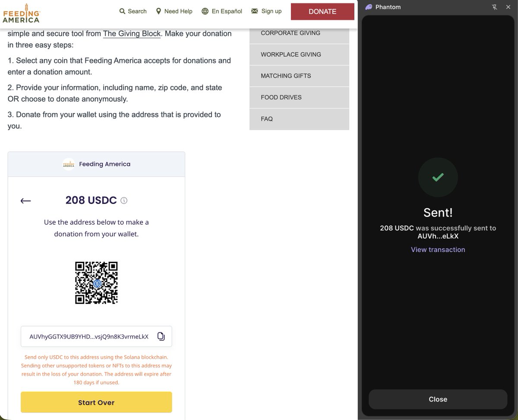
Task: Pin the Phantom window with pin icon
Action: [x=495, y=7]
